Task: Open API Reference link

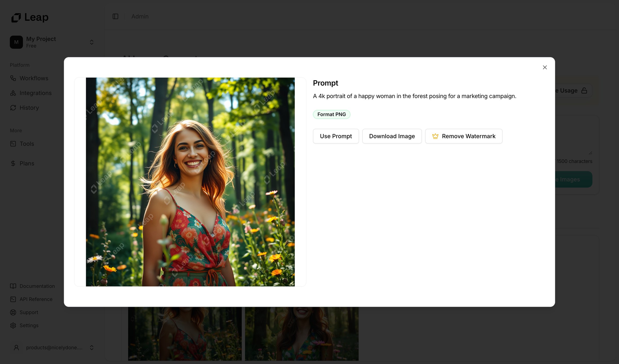Action: [x=36, y=299]
